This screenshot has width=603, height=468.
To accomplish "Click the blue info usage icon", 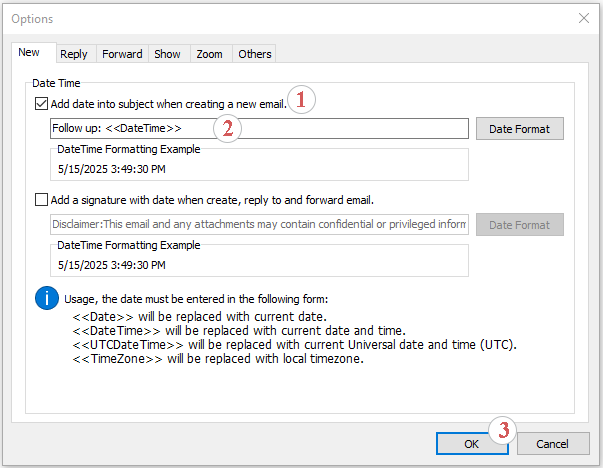I will (46, 297).
